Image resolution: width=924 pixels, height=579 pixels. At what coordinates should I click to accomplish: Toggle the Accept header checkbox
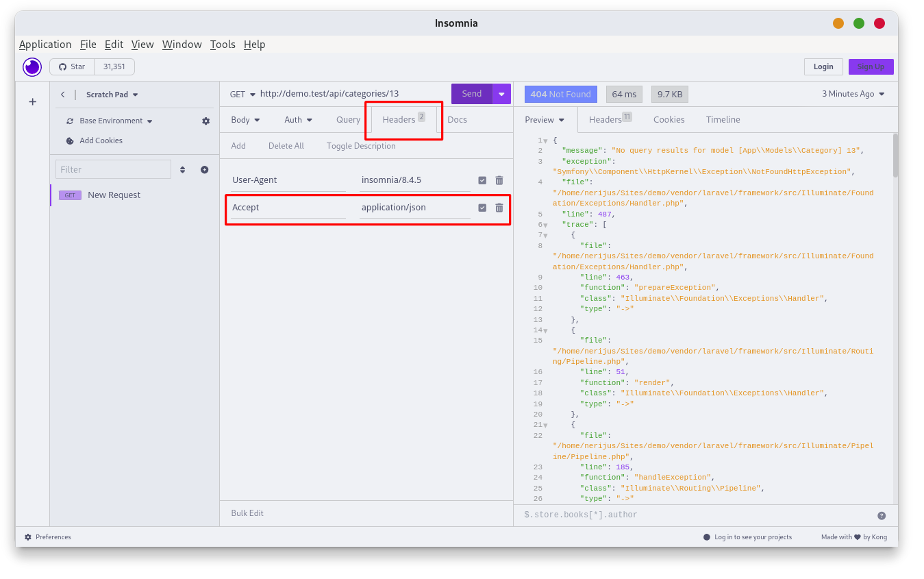pos(482,208)
